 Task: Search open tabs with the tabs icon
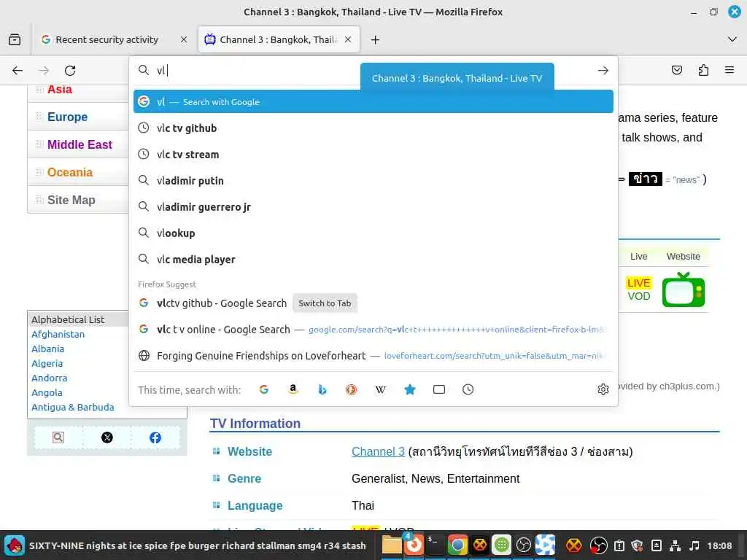[x=438, y=389]
